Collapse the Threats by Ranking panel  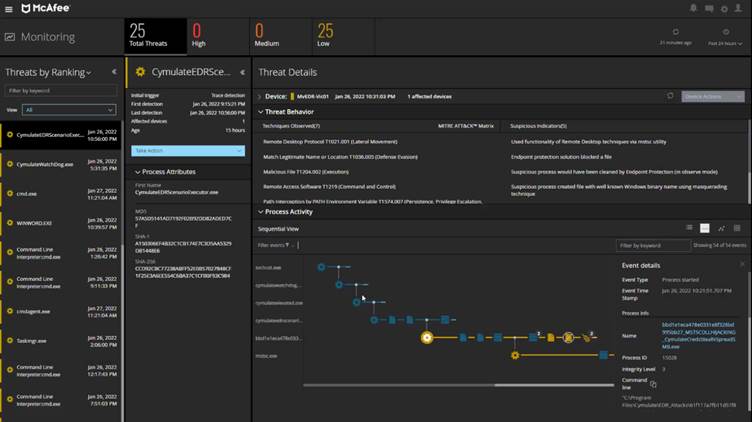114,72
